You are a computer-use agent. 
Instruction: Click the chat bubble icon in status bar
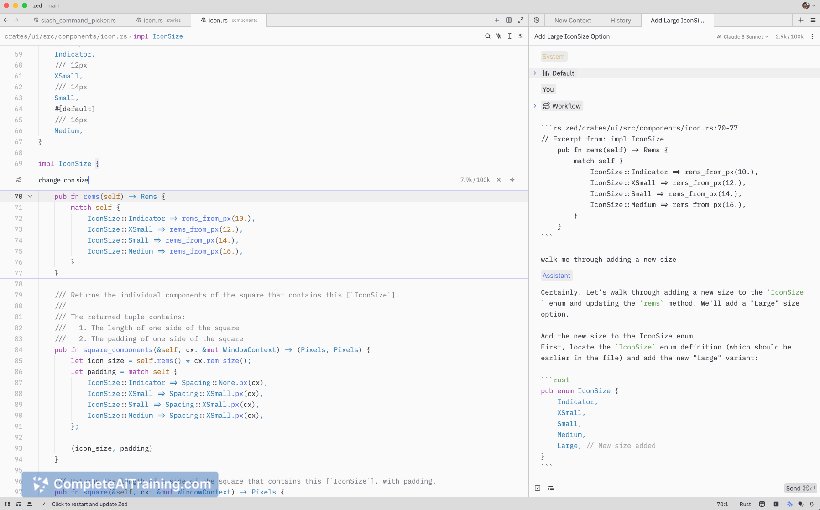[x=801, y=504]
